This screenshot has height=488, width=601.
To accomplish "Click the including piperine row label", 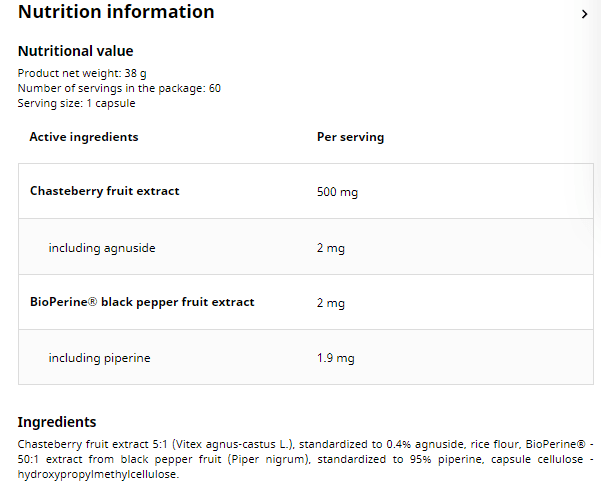I will point(99,357).
